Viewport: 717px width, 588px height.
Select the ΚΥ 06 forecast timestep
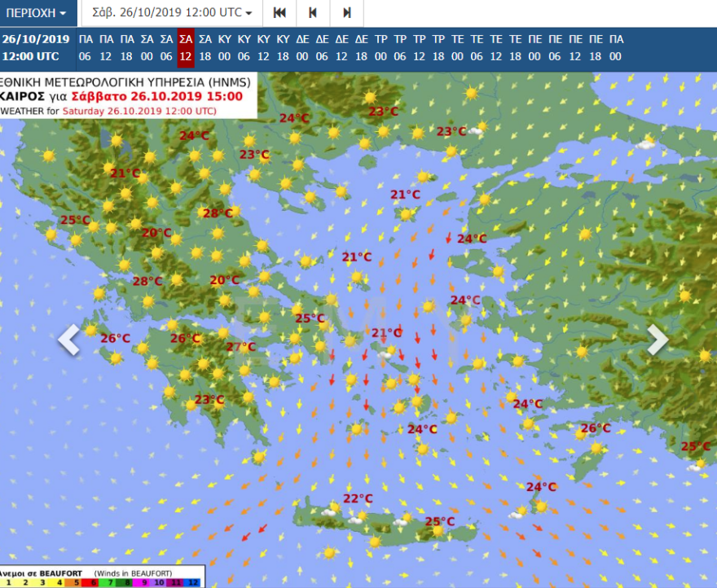pyautogui.click(x=243, y=49)
